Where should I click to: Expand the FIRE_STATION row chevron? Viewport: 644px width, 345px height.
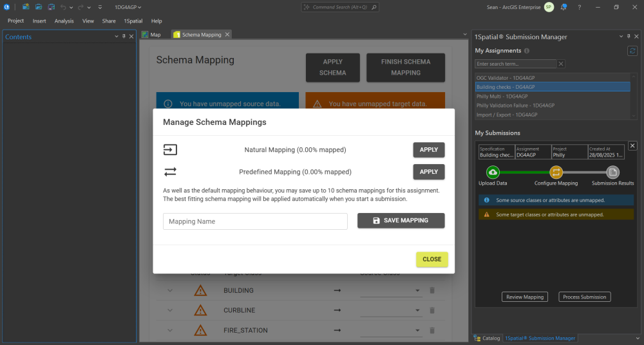[170, 330]
